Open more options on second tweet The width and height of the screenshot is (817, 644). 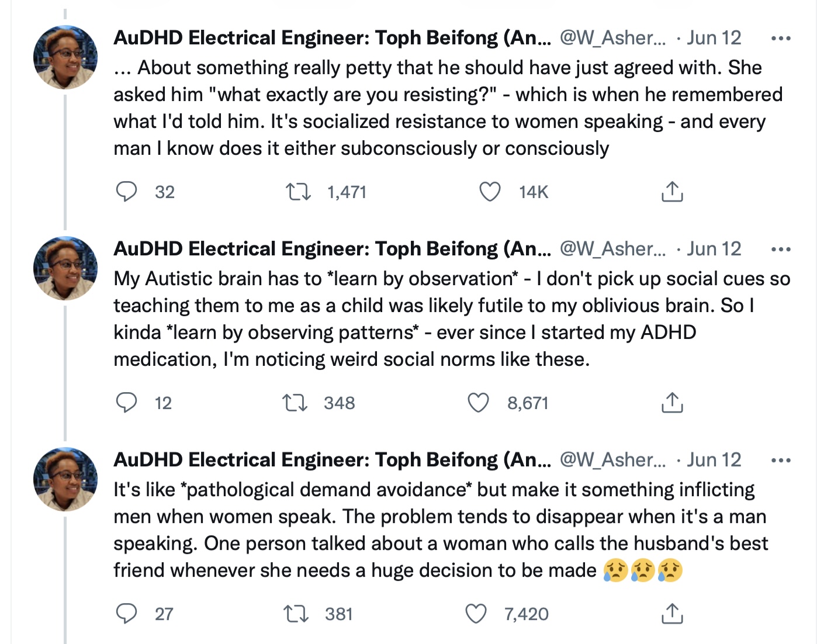tap(780, 250)
